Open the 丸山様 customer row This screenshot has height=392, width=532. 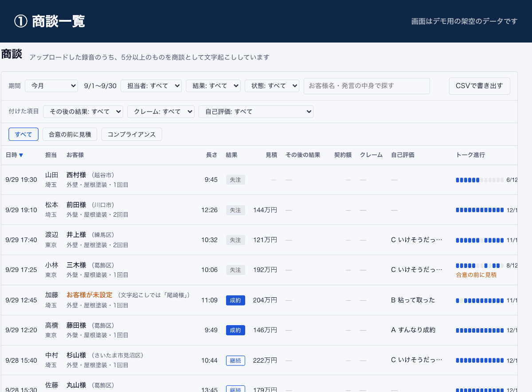pos(259,384)
